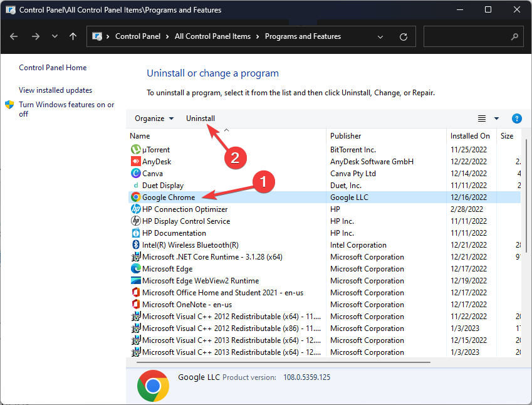This screenshot has width=532, height=405.
Task: Expand chevron after All Control Panel Items
Action: click(x=258, y=36)
